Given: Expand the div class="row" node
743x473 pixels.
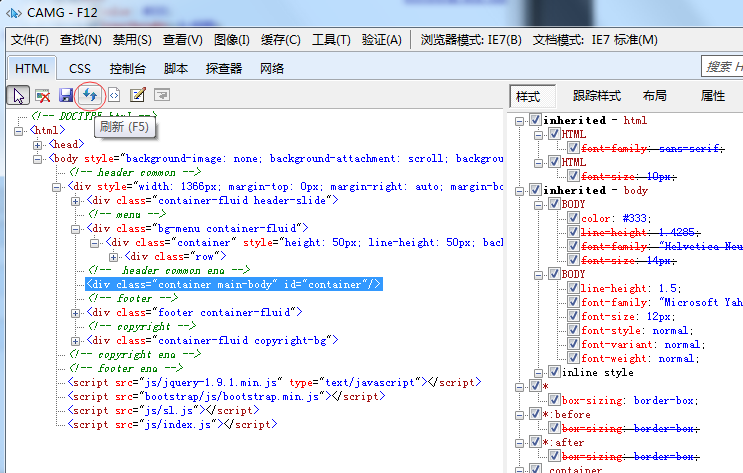Looking at the screenshot, I should (x=113, y=257).
